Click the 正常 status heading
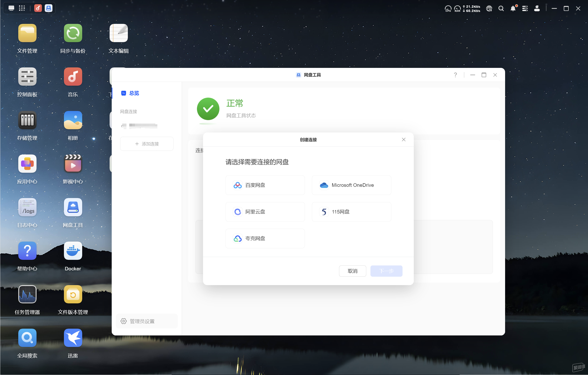 [x=235, y=103]
